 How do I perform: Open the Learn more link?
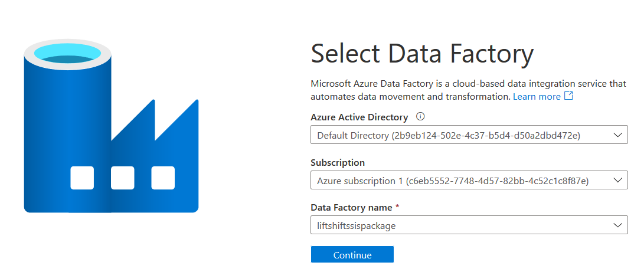click(537, 96)
